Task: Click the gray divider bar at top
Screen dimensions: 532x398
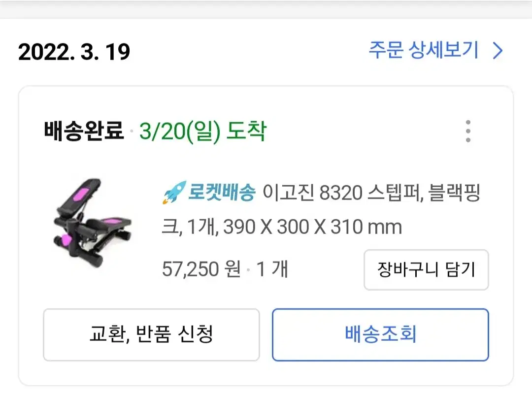Action: 266,9
